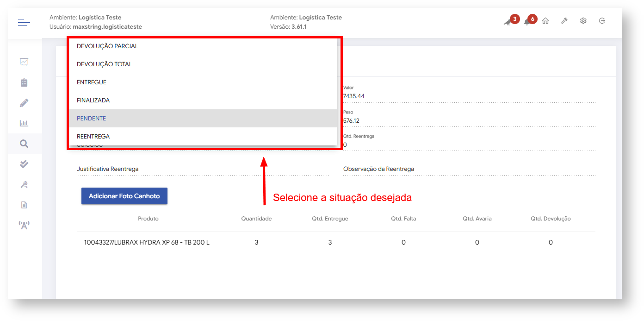Click the Valor field 7435.44
This screenshot has width=644, height=321.
(x=469, y=96)
